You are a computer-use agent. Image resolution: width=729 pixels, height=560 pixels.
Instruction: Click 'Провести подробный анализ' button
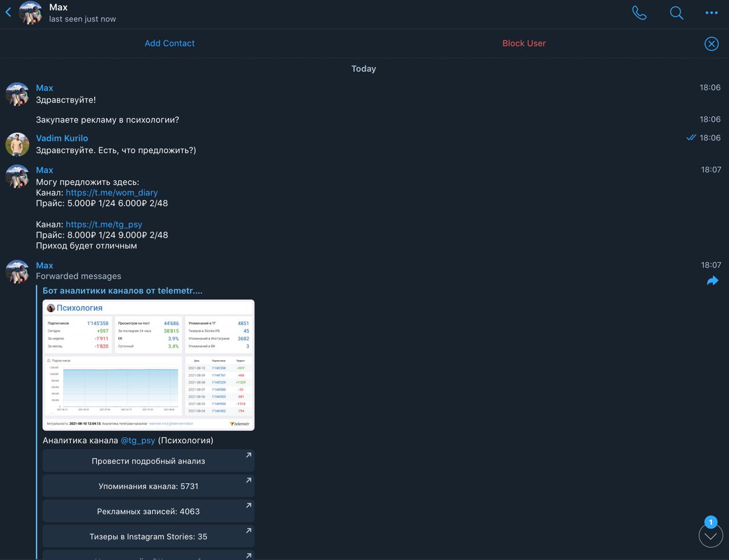(149, 461)
